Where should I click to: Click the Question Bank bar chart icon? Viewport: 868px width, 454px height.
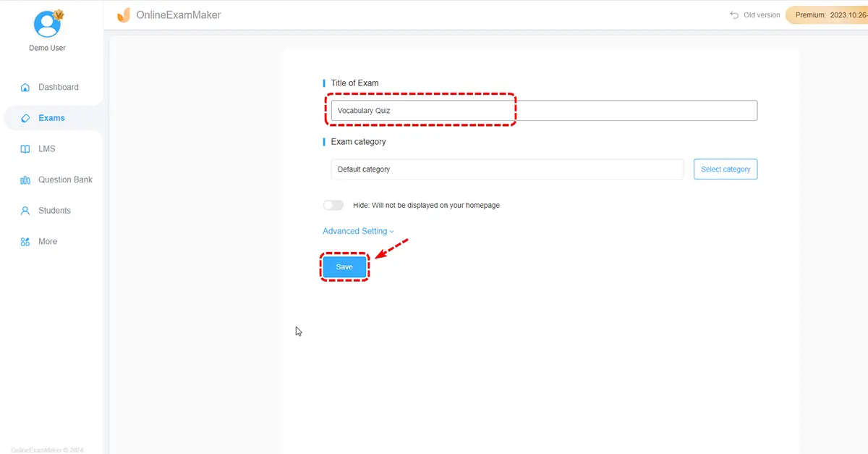(25, 180)
